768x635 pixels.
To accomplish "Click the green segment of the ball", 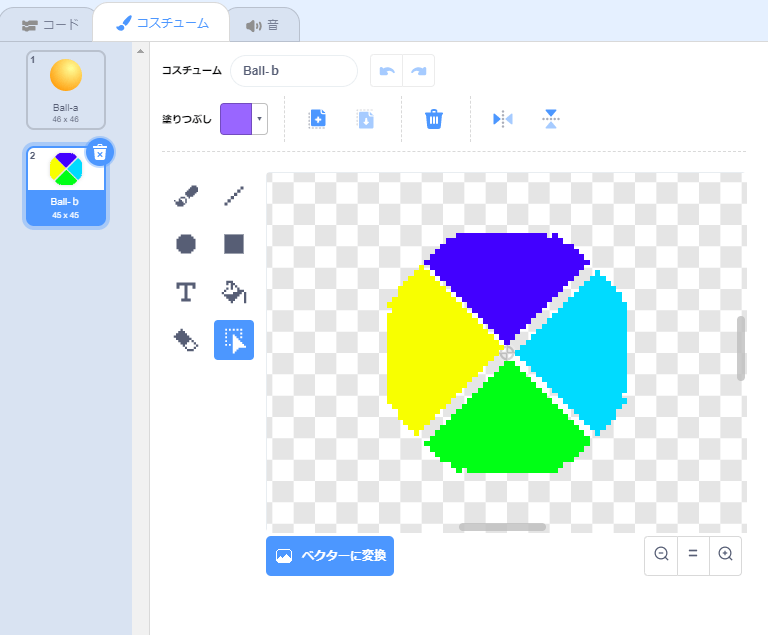I will tap(507, 426).
